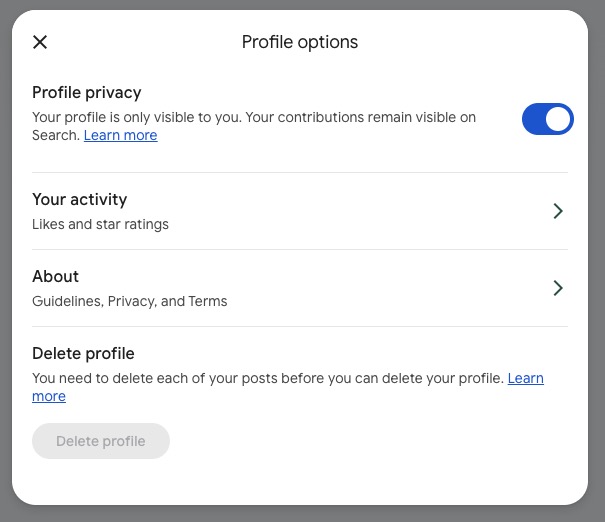Click the divider line below Your activity
The height and width of the screenshot is (522, 605).
click(300, 249)
